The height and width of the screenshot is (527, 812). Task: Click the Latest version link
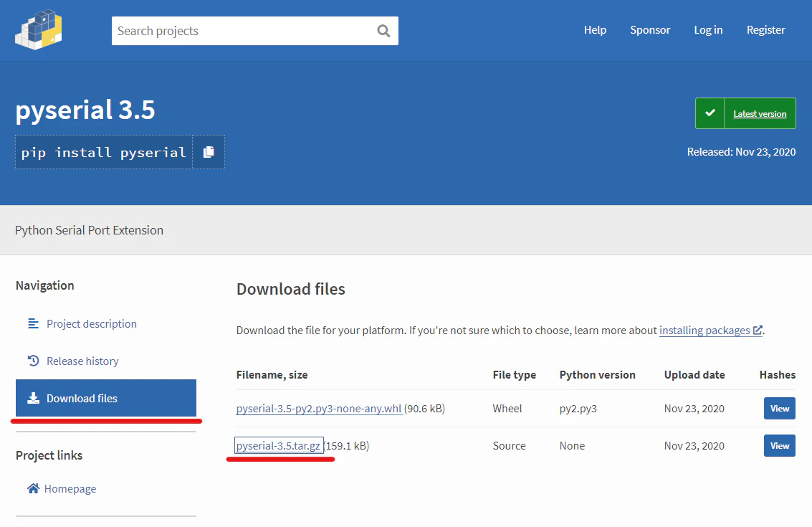click(760, 114)
